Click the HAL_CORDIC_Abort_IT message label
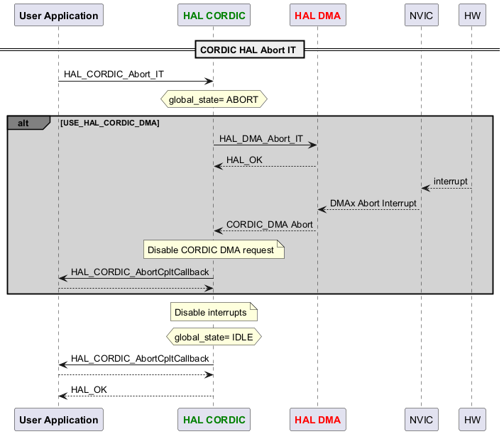 pyautogui.click(x=114, y=74)
